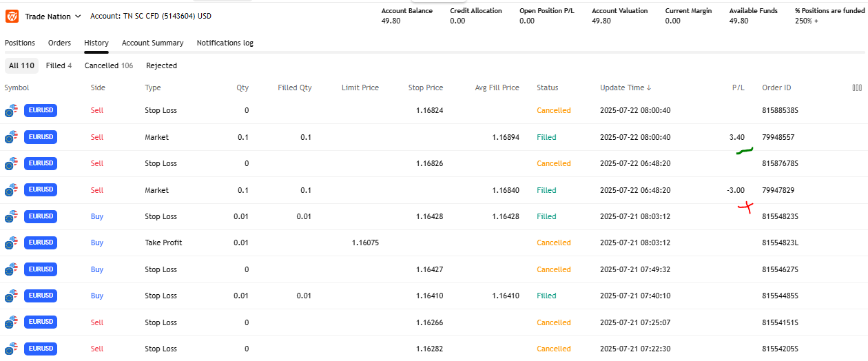The width and height of the screenshot is (868, 361).
Task: Click the EURUSD badge on order 79948557
Action: (41, 137)
